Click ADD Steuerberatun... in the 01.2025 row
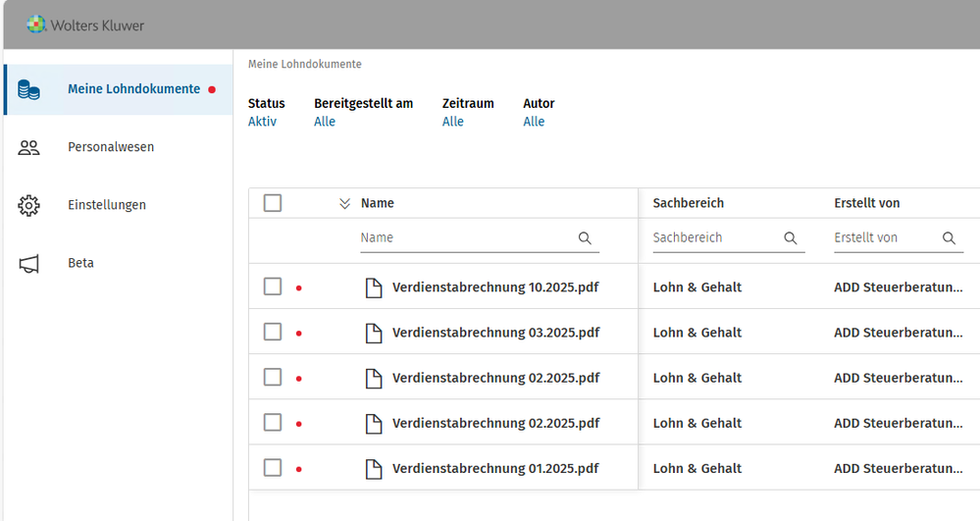 coord(899,468)
